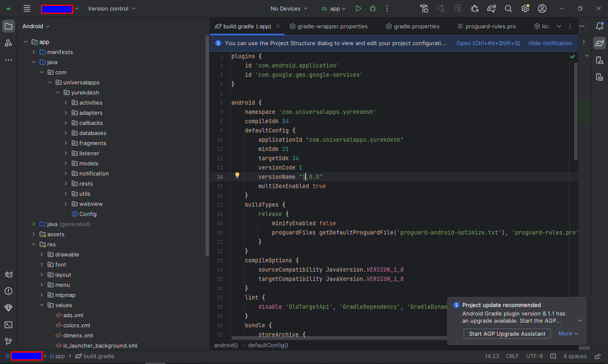Switch to gradle.properties tab
The width and height of the screenshot is (608, 364).
413,26
